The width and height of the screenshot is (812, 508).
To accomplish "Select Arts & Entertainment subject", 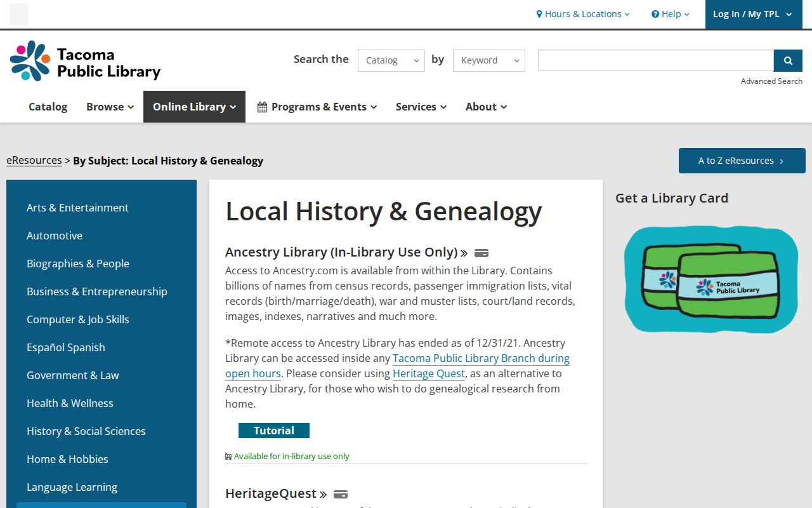I will [x=77, y=208].
